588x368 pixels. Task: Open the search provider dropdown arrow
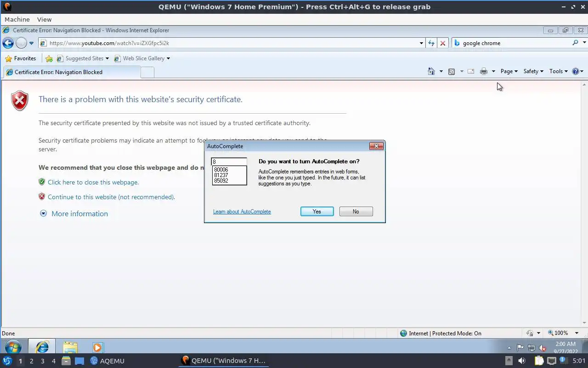pos(584,43)
